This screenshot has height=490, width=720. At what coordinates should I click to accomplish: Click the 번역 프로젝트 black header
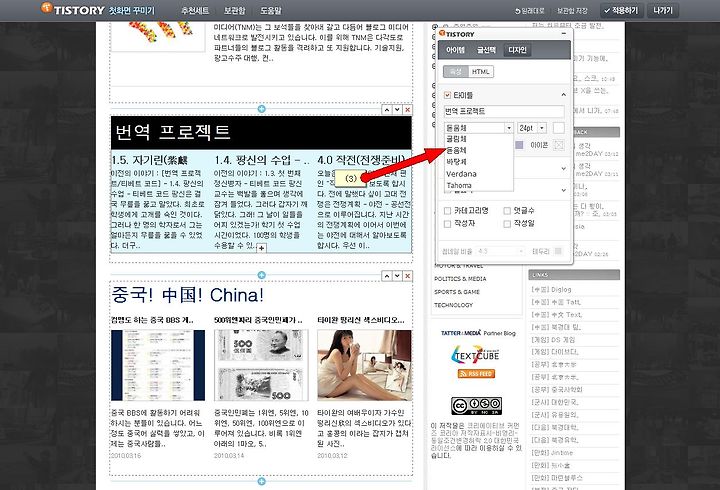(261, 132)
